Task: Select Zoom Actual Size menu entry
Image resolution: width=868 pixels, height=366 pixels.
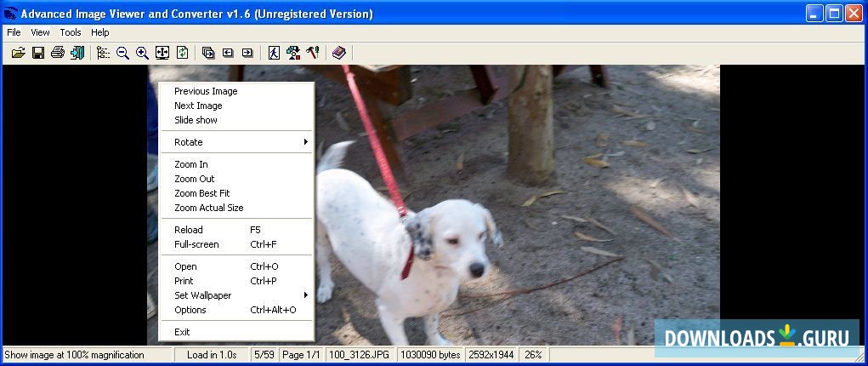Action: tap(236, 208)
